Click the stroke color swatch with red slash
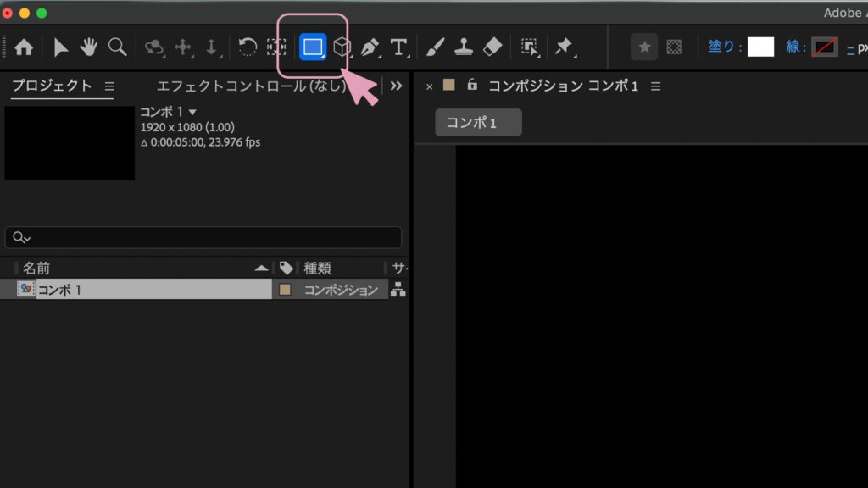 click(824, 47)
